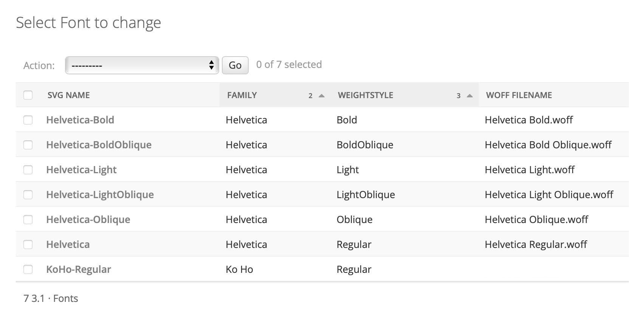Tick the Helvetica-LightOblique row checkbox

pyautogui.click(x=28, y=195)
